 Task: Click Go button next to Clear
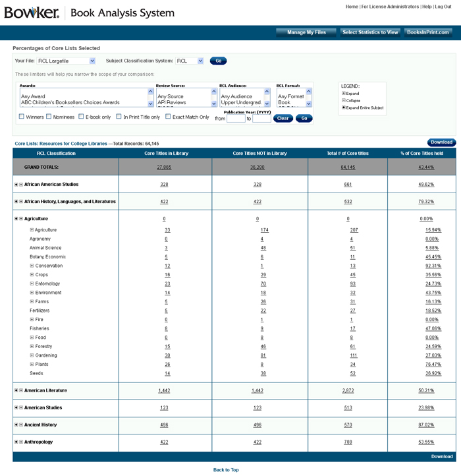(304, 119)
